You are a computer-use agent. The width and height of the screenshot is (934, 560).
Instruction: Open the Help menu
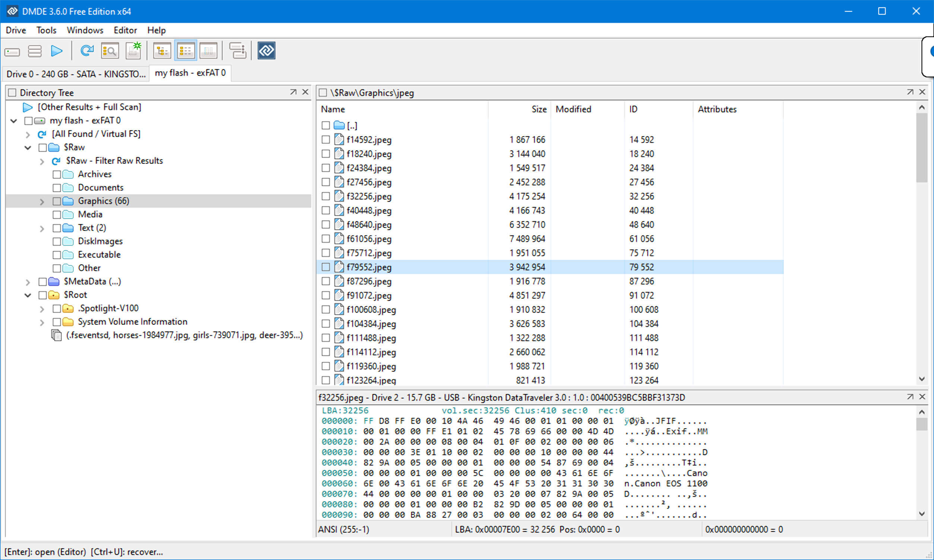pyautogui.click(x=156, y=30)
